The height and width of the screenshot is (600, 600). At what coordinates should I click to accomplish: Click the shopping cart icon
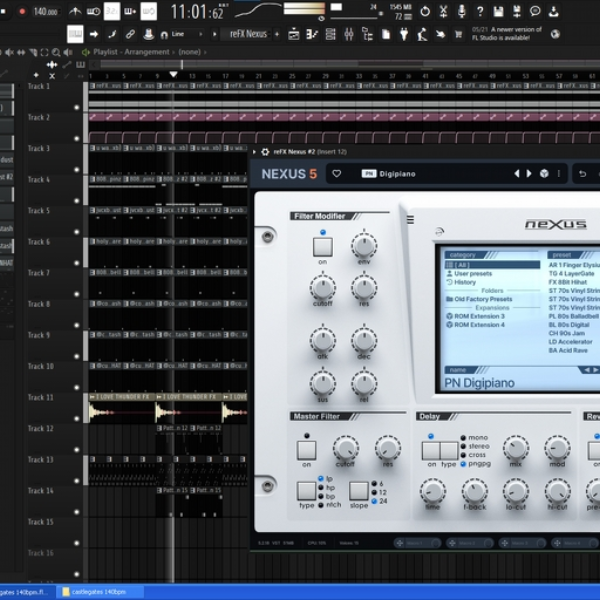tap(458, 35)
